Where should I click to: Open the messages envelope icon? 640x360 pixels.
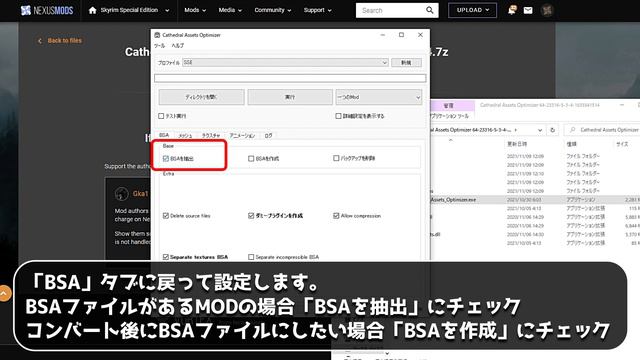[x=528, y=10]
